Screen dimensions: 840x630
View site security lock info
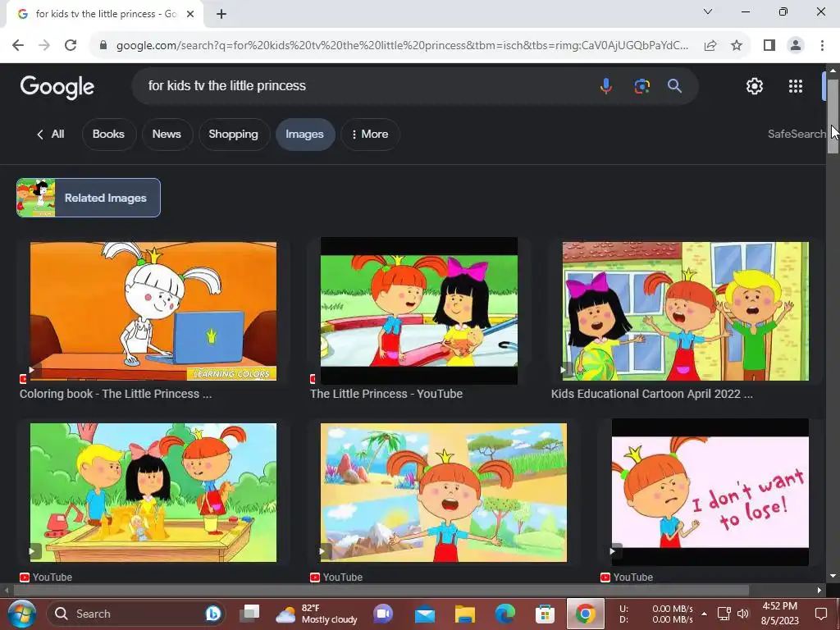pyautogui.click(x=103, y=45)
